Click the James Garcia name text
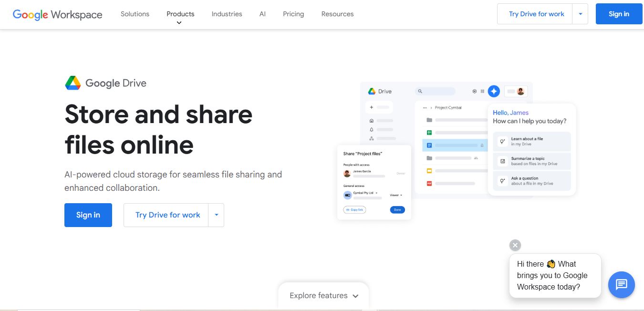 point(362,171)
